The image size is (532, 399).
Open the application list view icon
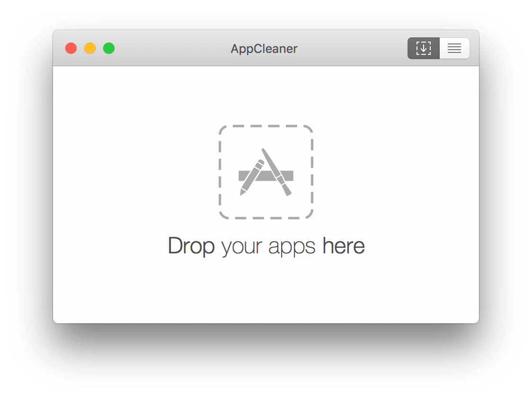455,48
